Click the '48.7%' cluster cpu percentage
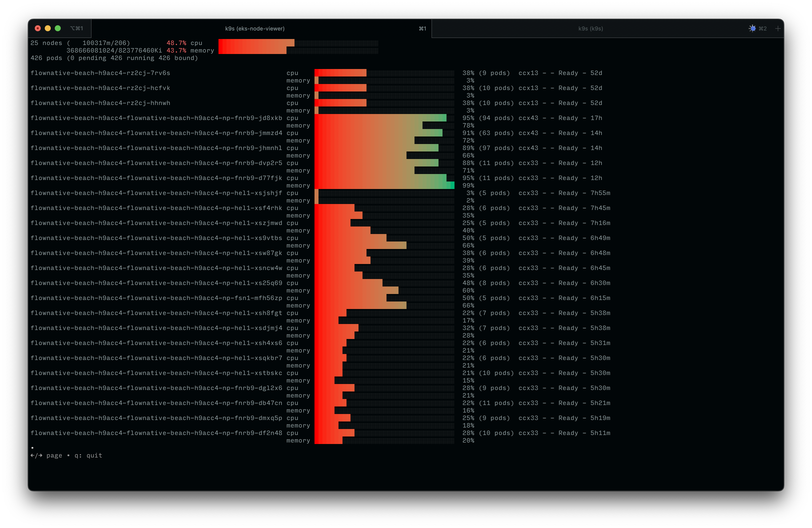The image size is (812, 528). coord(176,43)
